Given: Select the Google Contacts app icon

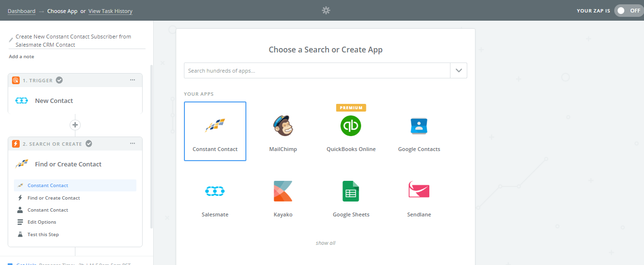Looking at the screenshot, I should pos(419,126).
